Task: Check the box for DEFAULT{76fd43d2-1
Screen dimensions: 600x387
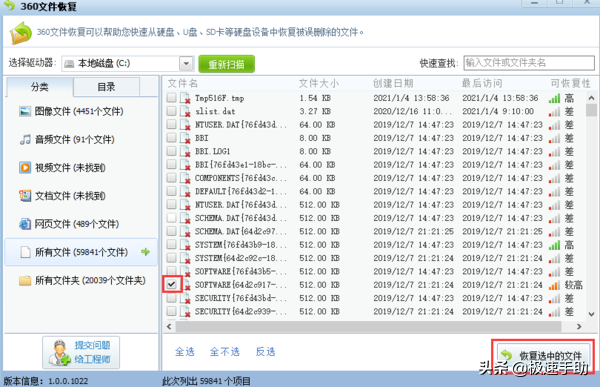Action: (x=171, y=191)
